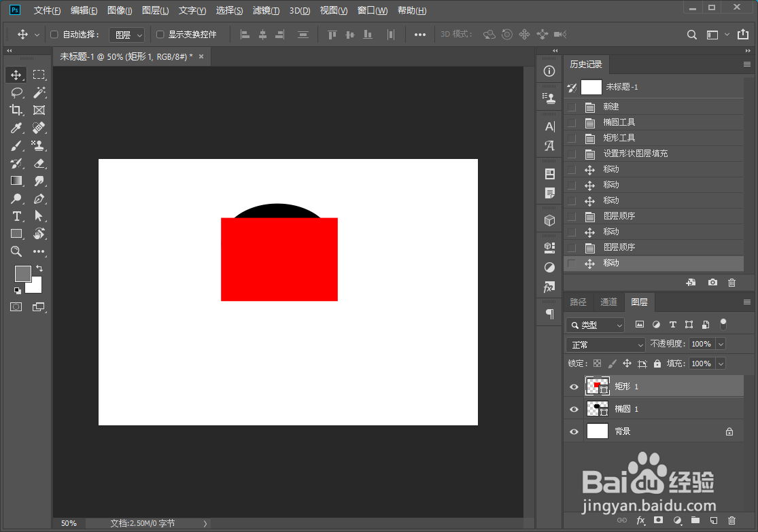Open the 图层 auto-select target dropdown
758x532 pixels.
click(126, 35)
